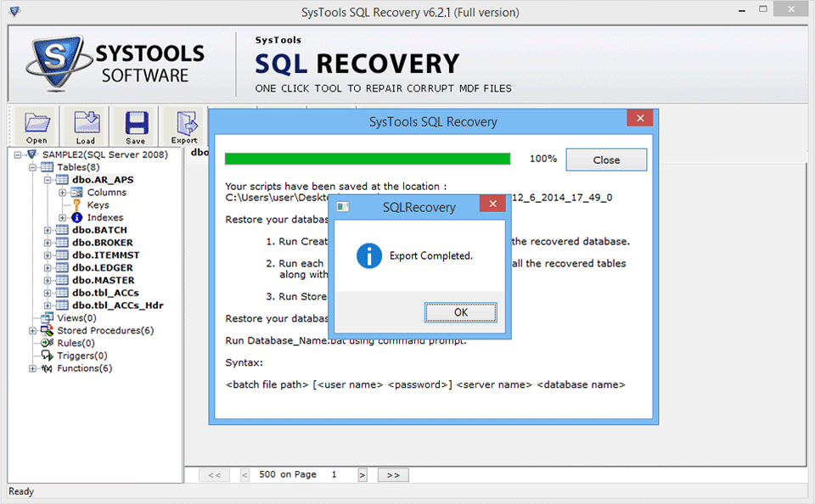This screenshot has width=815, height=504.
Task: Select the Stored Procedures(6) icon
Action: pyautogui.click(x=48, y=330)
